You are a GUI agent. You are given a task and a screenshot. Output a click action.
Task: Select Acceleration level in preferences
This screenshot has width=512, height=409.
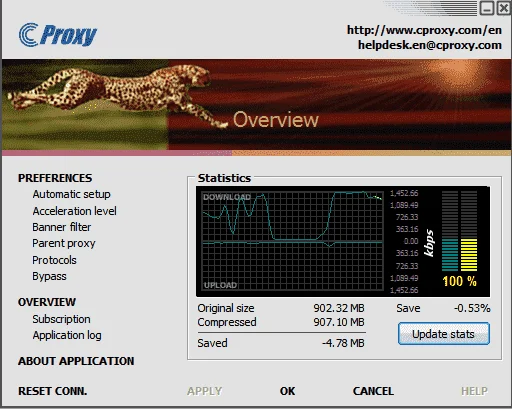[x=74, y=211]
